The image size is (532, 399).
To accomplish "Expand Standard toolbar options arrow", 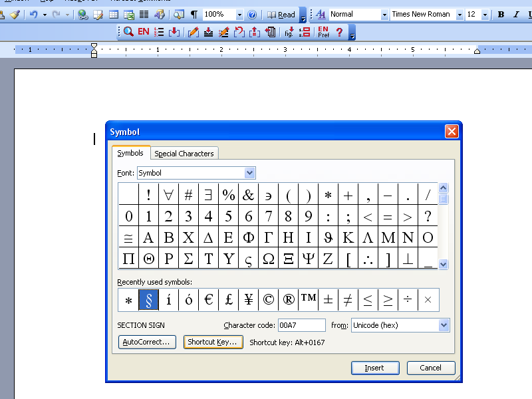I will [x=303, y=15].
